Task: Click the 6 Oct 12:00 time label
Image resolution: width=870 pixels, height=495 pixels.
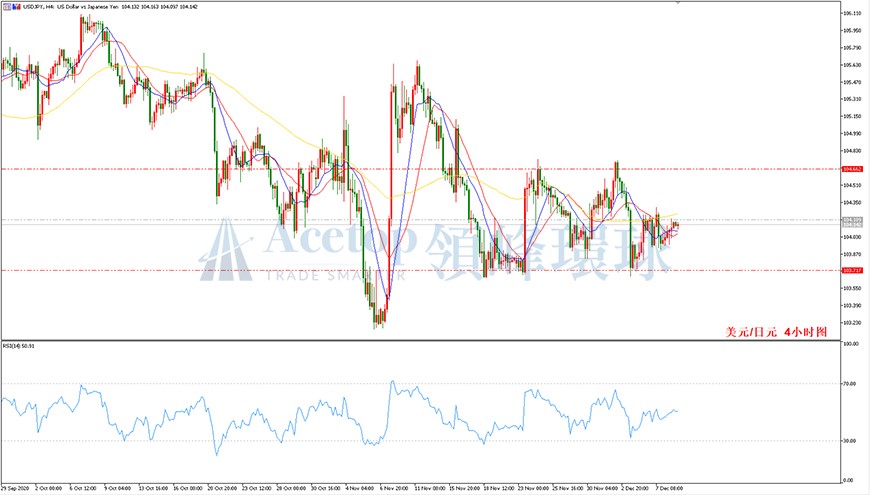Action: [83, 488]
